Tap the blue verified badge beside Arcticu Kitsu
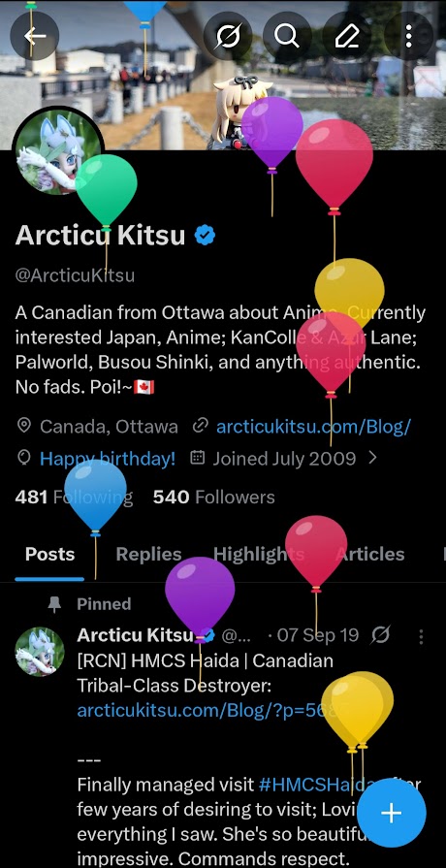The height and width of the screenshot is (868, 446). 205,236
